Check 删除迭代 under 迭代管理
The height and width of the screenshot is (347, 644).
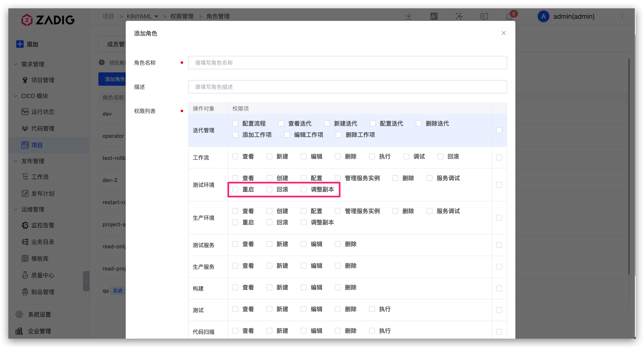[x=418, y=123]
